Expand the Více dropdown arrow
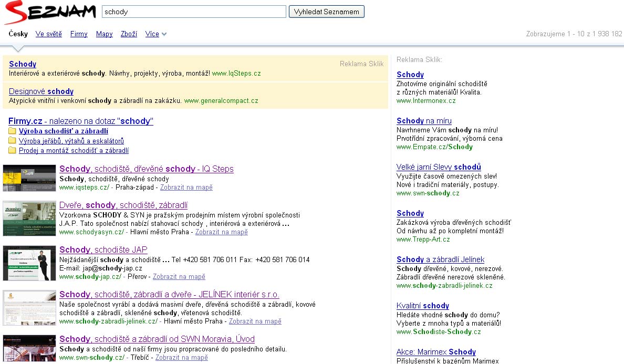The height and width of the screenshot is (364, 624). 164,34
